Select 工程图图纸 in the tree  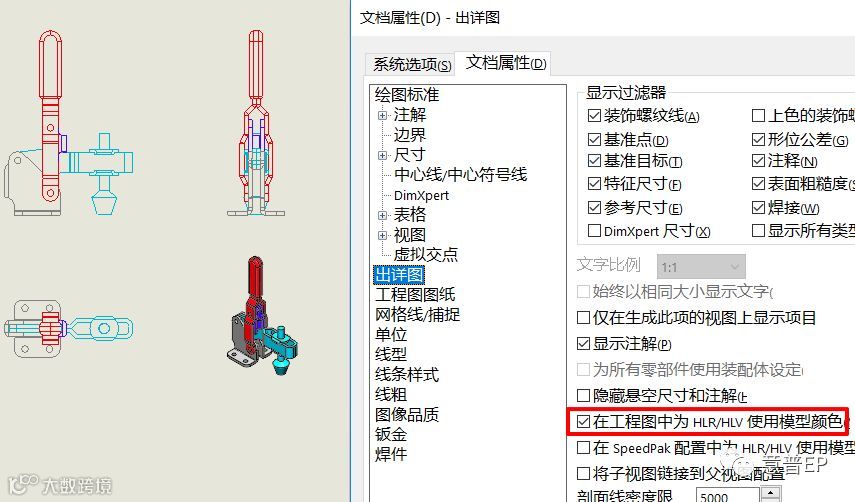pyautogui.click(x=415, y=295)
